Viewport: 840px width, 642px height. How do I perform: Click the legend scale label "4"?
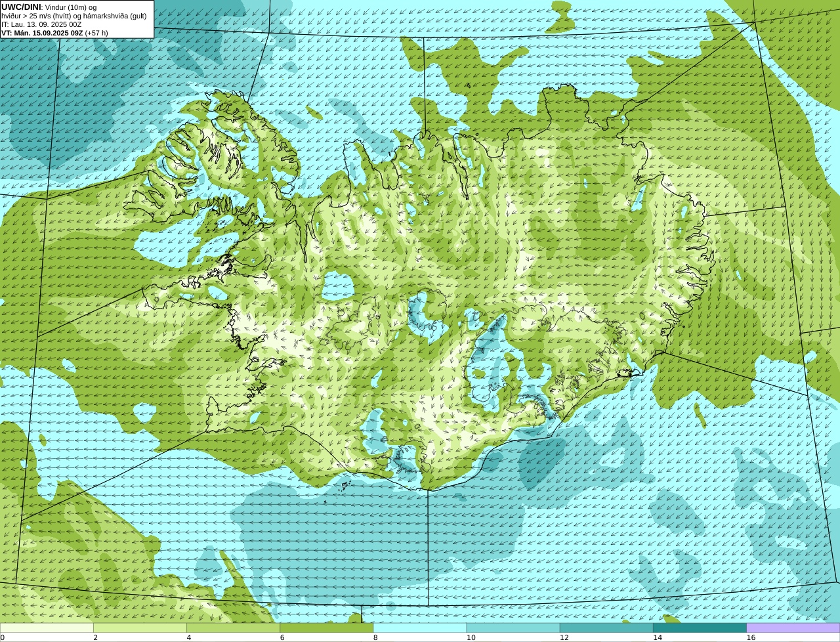point(189,637)
